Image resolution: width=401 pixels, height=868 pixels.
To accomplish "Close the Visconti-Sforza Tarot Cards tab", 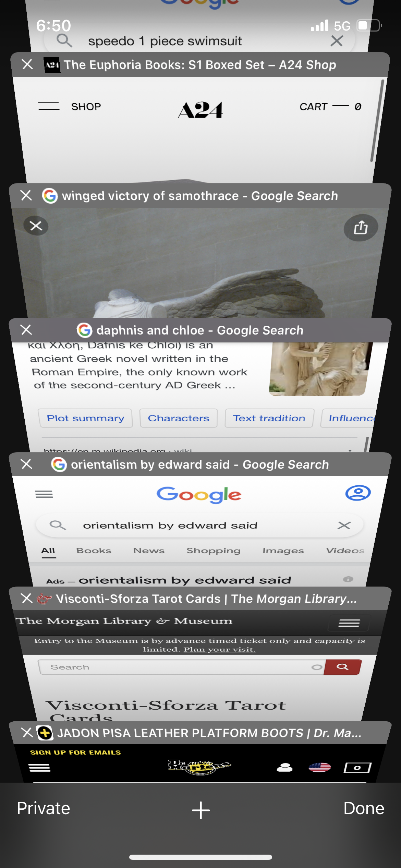I will [x=26, y=598].
